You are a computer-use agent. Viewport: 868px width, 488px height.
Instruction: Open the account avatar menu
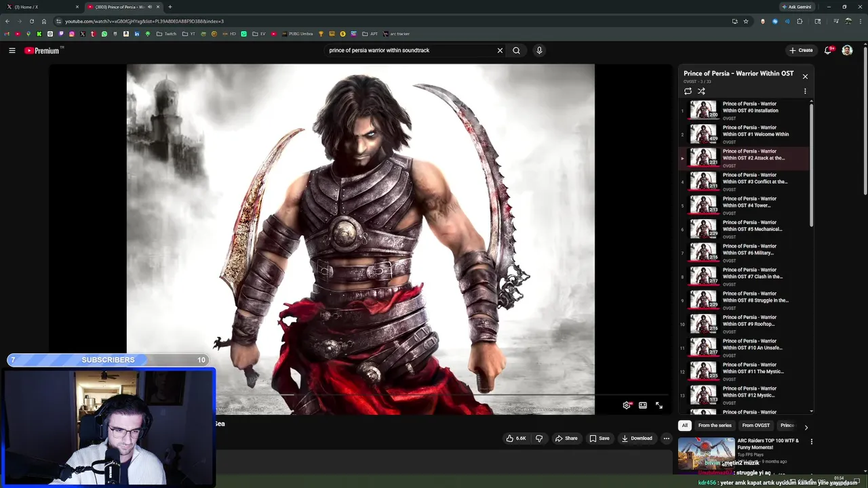point(847,50)
